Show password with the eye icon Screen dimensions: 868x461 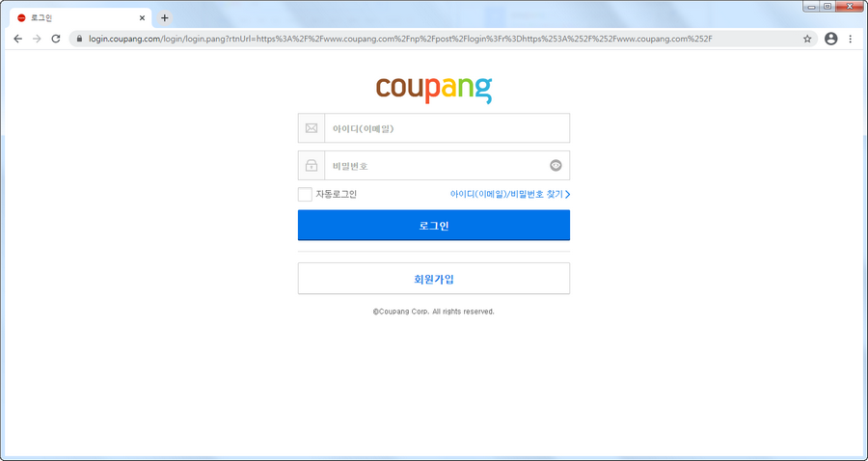coord(556,166)
